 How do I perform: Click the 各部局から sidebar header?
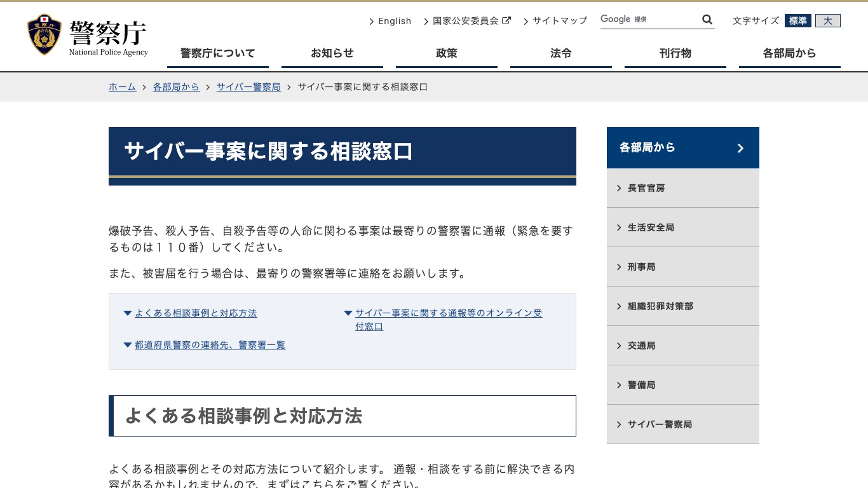[x=683, y=147]
